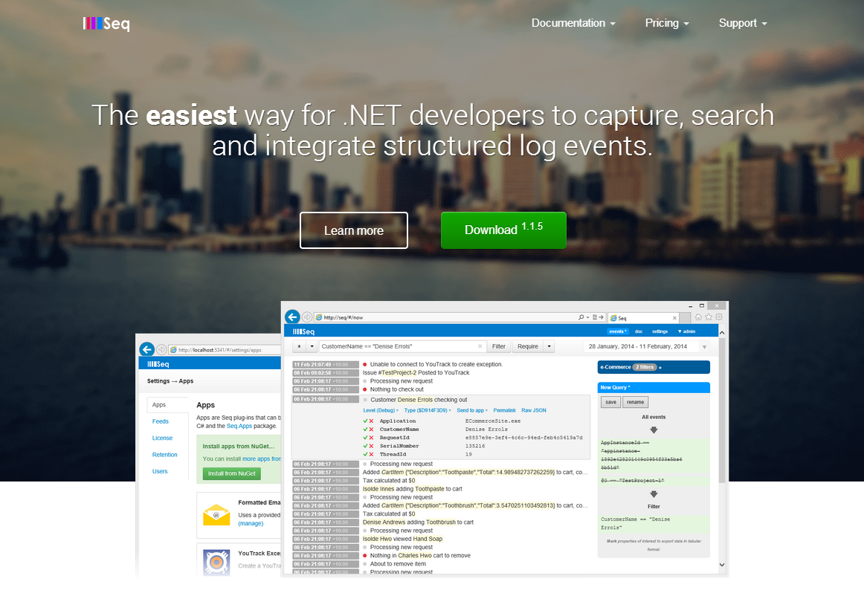Click red X for CustomerName property
864x616 pixels.
pyautogui.click(x=371, y=429)
